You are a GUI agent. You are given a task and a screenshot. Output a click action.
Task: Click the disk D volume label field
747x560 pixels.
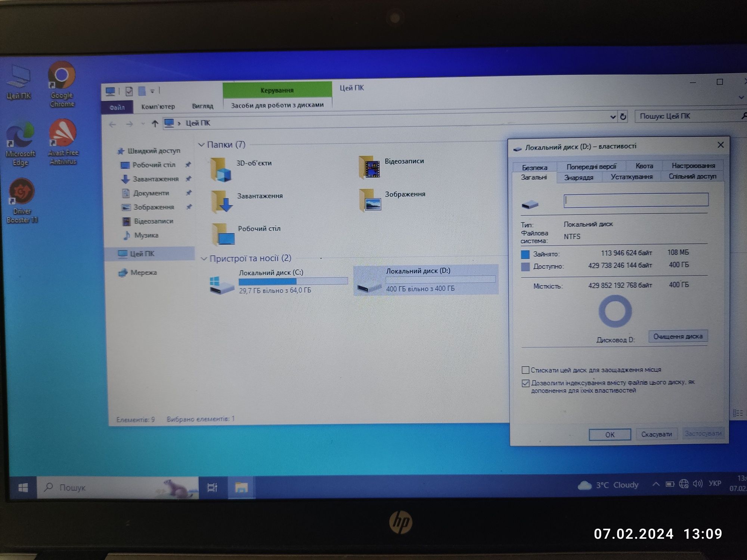[636, 200]
